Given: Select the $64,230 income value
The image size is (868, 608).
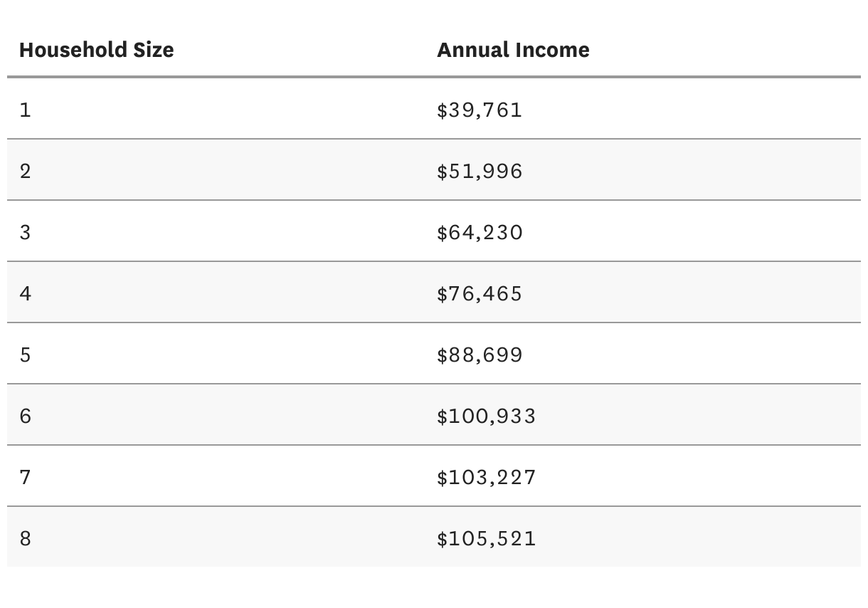Looking at the screenshot, I should (x=480, y=232).
